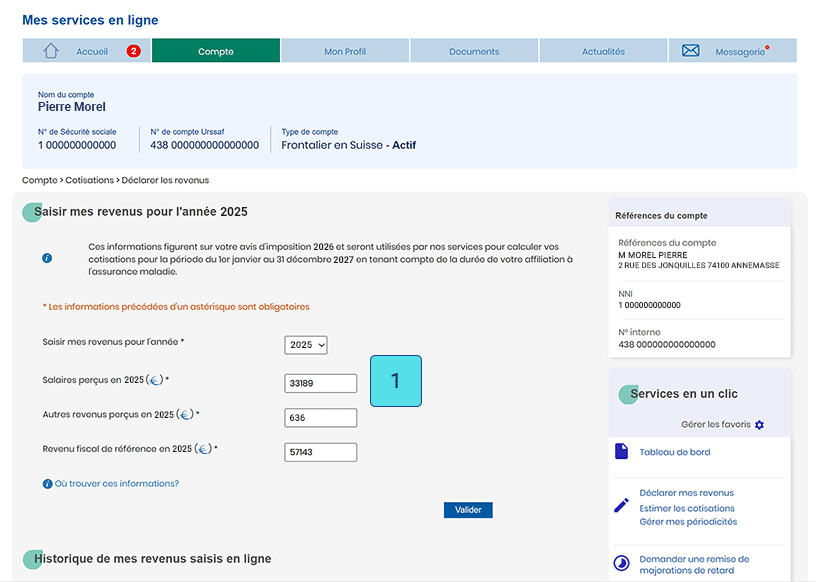Click the blue info icon beside the explanation text

point(47,258)
